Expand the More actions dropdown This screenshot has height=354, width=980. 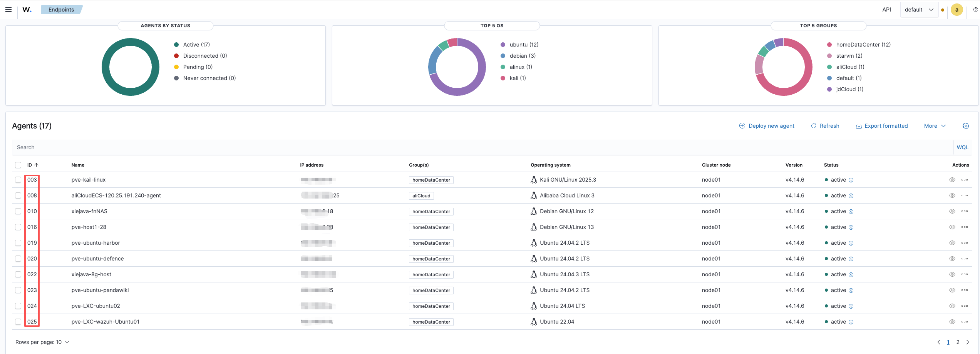click(935, 126)
